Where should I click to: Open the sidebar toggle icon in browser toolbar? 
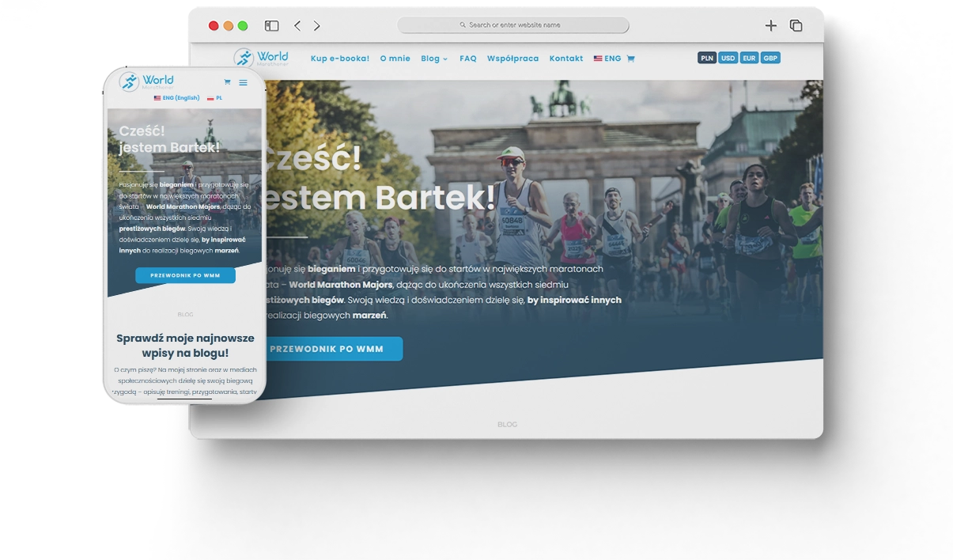pyautogui.click(x=271, y=26)
